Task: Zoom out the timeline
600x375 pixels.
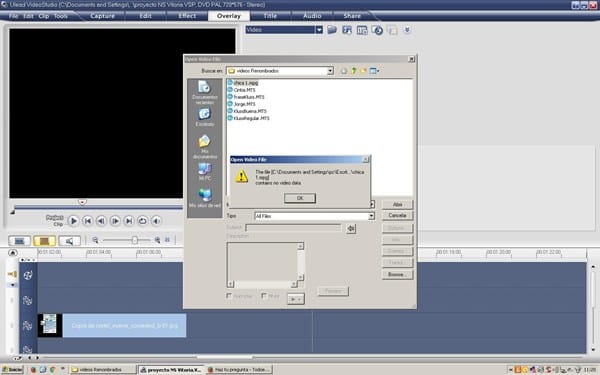Action: tap(95, 240)
